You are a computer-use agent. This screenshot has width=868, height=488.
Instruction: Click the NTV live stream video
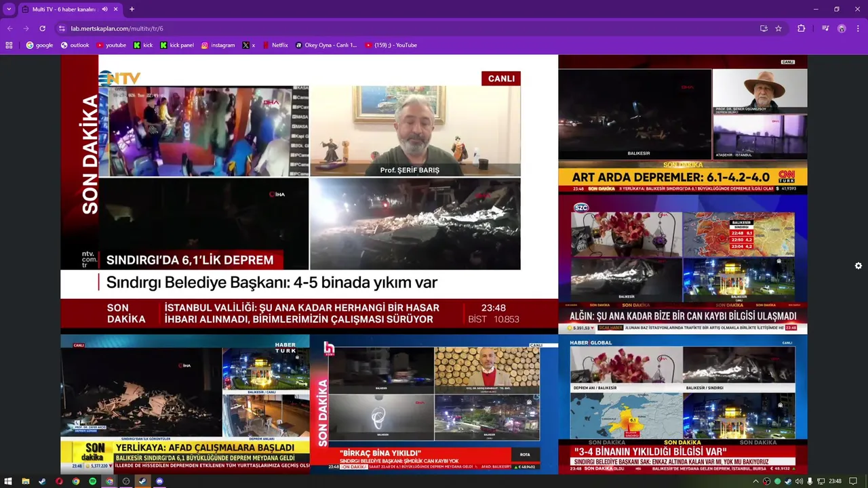pos(309,195)
